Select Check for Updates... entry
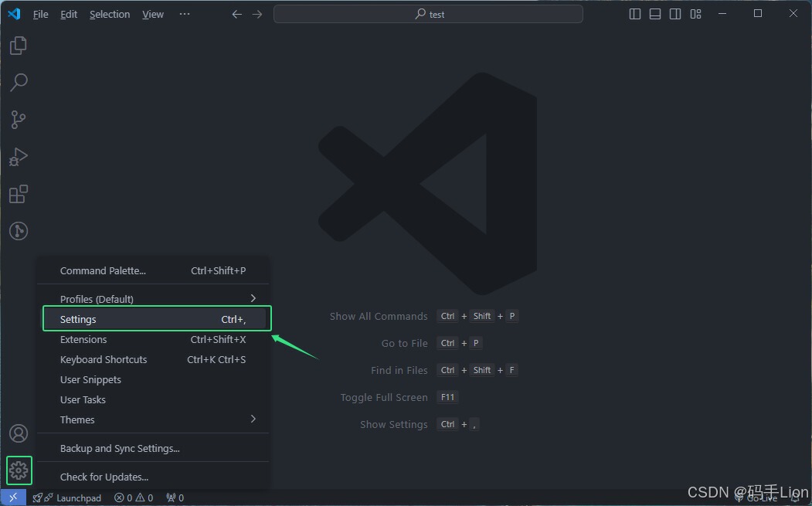Image resolution: width=812 pixels, height=506 pixels. (153, 477)
